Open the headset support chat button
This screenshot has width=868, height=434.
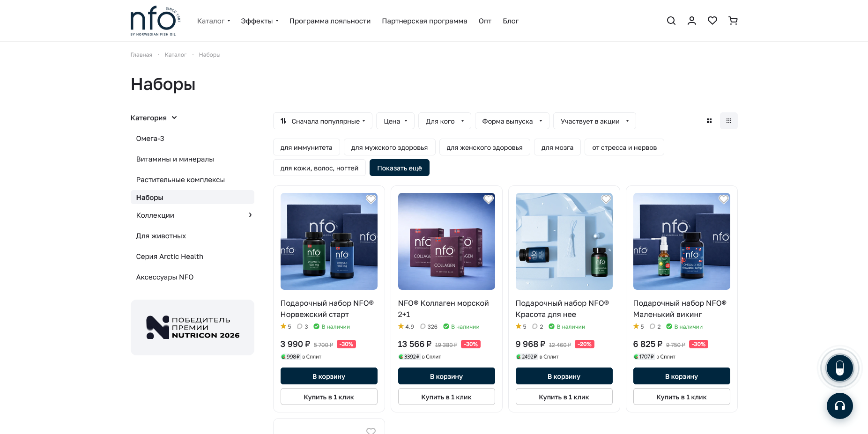point(840,406)
